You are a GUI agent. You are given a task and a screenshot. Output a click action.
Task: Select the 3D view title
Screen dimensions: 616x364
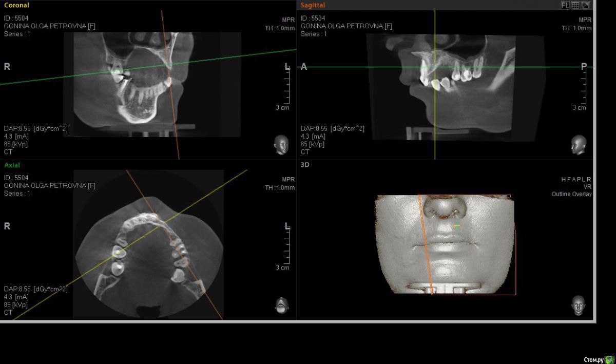(x=305, y=165)
